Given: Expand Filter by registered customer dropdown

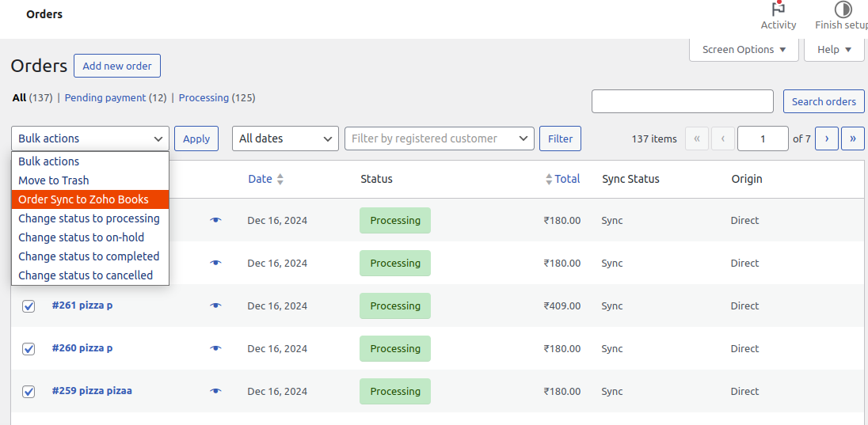Looking at the screenshot, I should point(440,139).
